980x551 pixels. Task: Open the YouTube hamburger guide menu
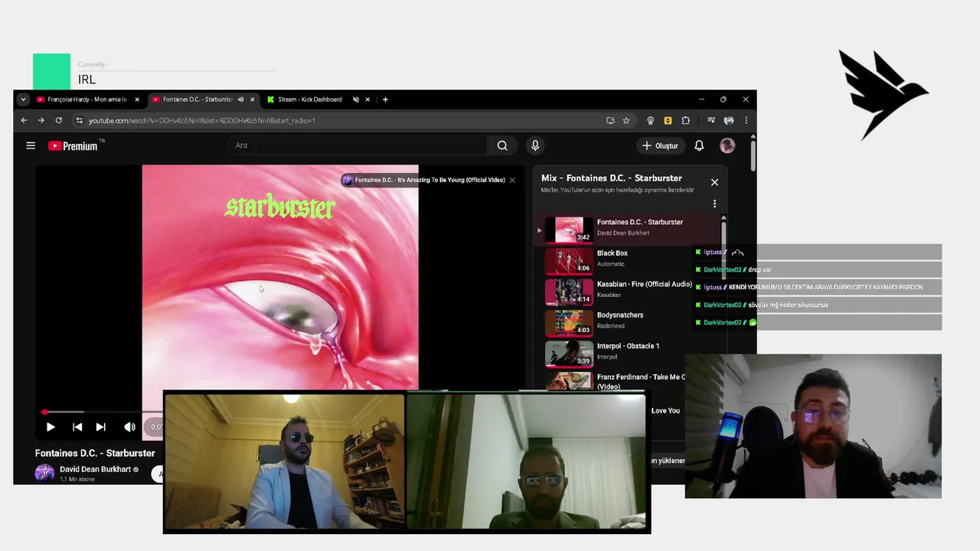coord(31,145)
